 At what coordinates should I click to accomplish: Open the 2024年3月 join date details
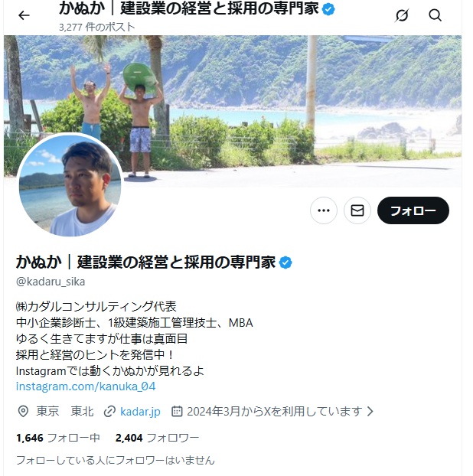pos(275,412)
